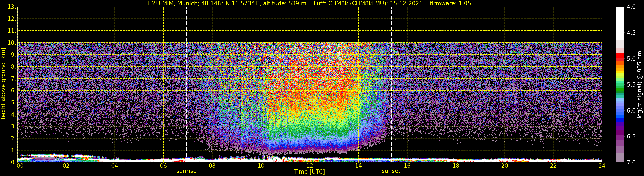Click time-axis tick '08'

212,166
